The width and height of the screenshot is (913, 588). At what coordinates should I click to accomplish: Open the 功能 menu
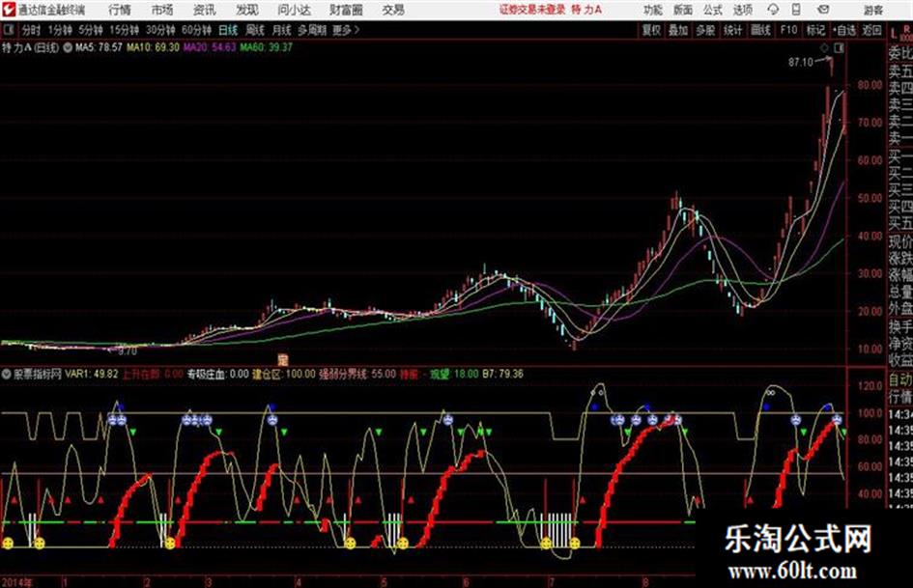point(653,10)
